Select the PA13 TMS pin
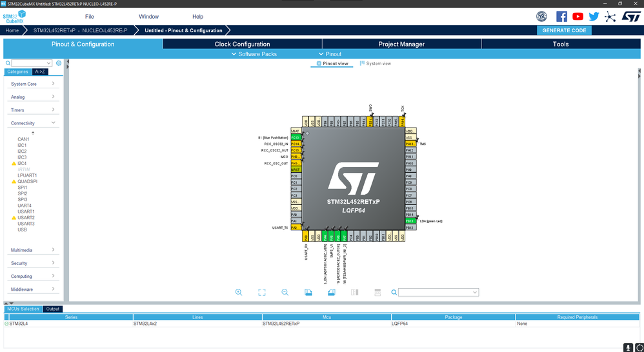 click(410, 144)
